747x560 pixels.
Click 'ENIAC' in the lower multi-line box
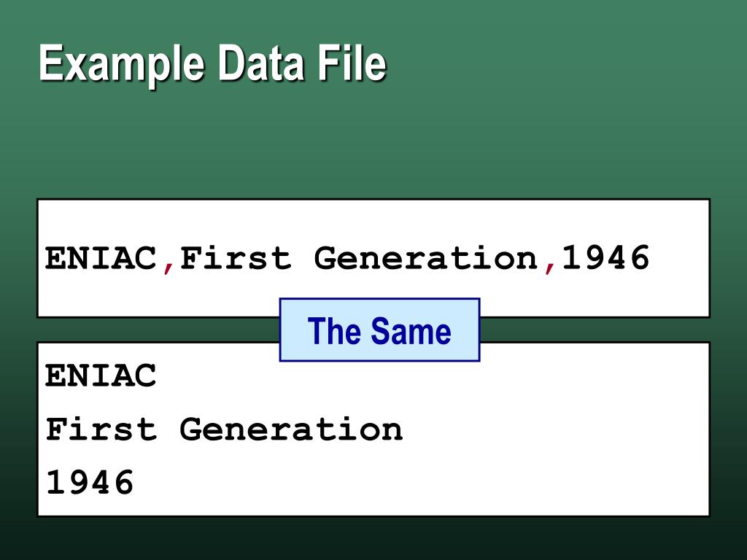coord(101,376)
